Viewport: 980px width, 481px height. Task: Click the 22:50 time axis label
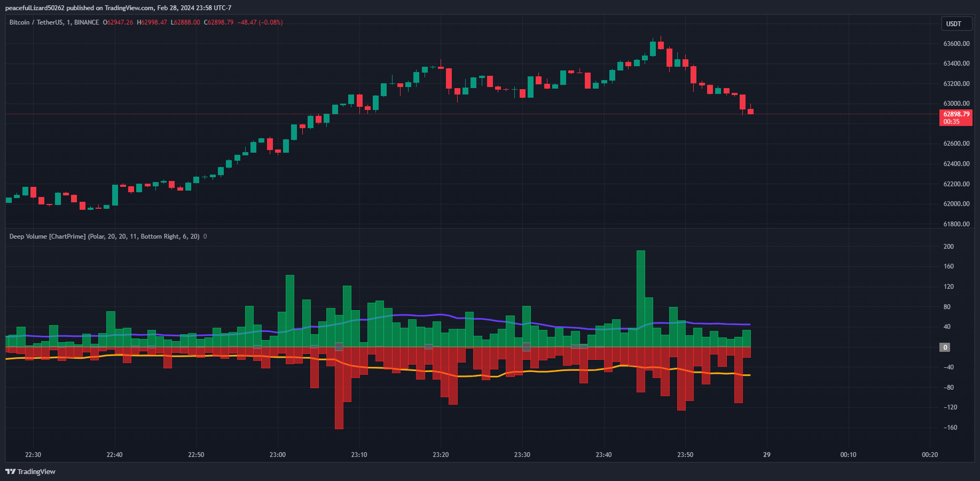(x=196, y=455)
